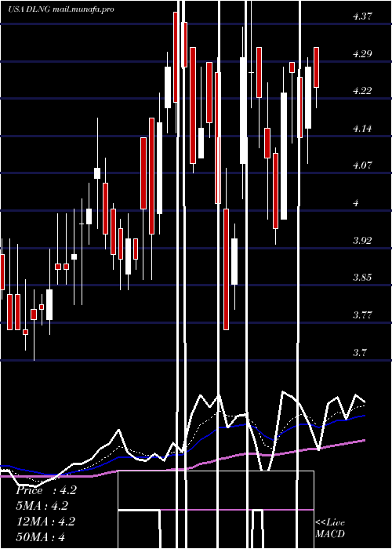392x549 pixels.
Task: Click the 3.92 price axis label
Action: [362, 241]
